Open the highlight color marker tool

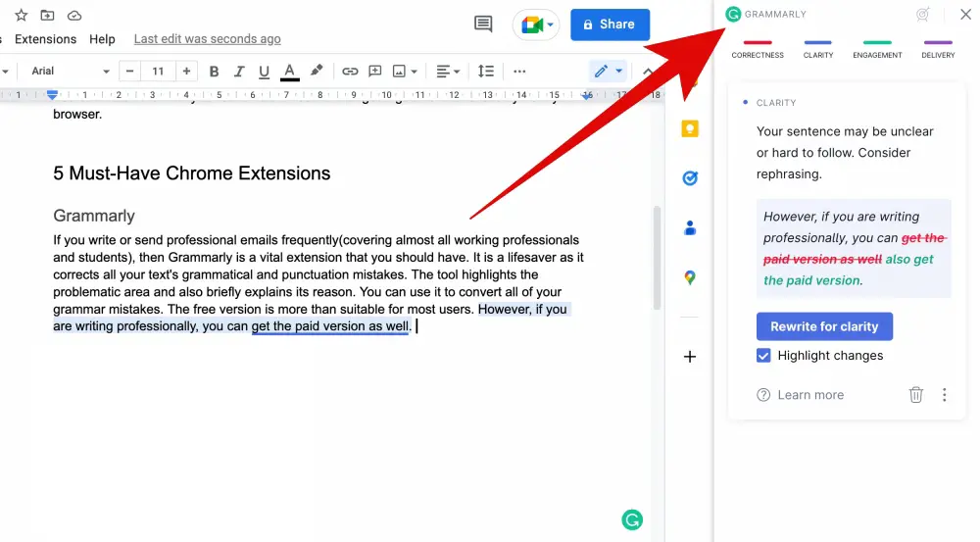point(317,71)
